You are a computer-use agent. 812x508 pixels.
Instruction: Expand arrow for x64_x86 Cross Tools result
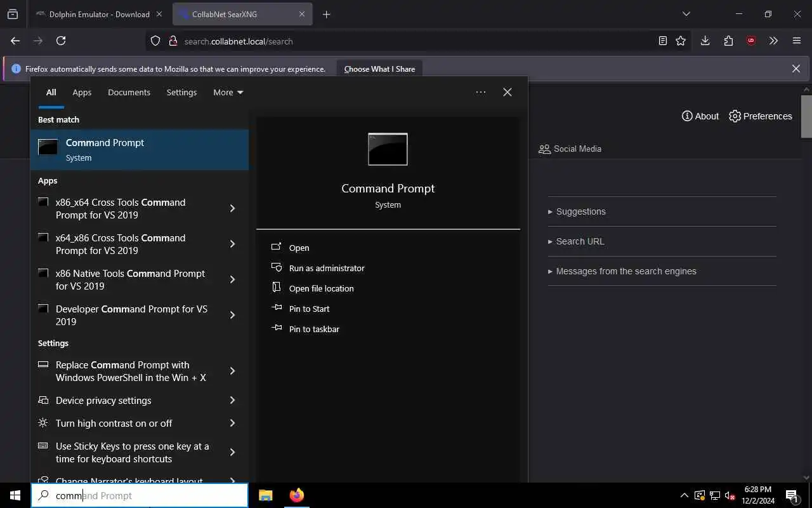[232, 244]
